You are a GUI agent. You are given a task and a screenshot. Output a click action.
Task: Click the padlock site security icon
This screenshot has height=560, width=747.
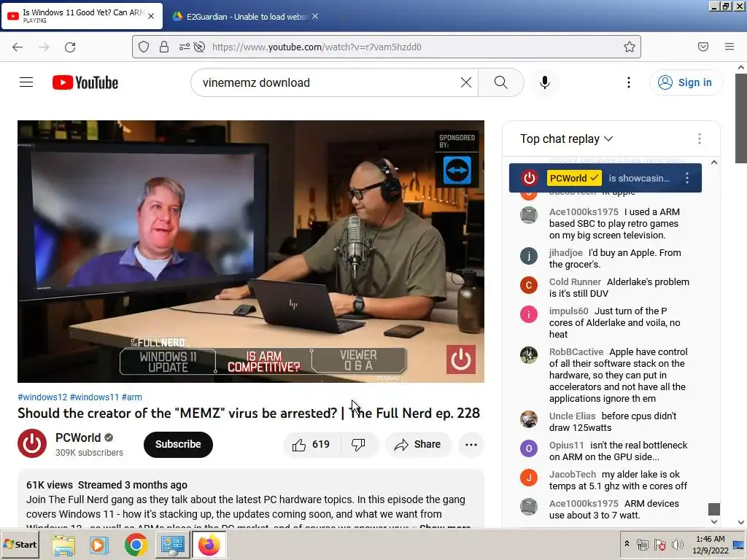point(164,47)
